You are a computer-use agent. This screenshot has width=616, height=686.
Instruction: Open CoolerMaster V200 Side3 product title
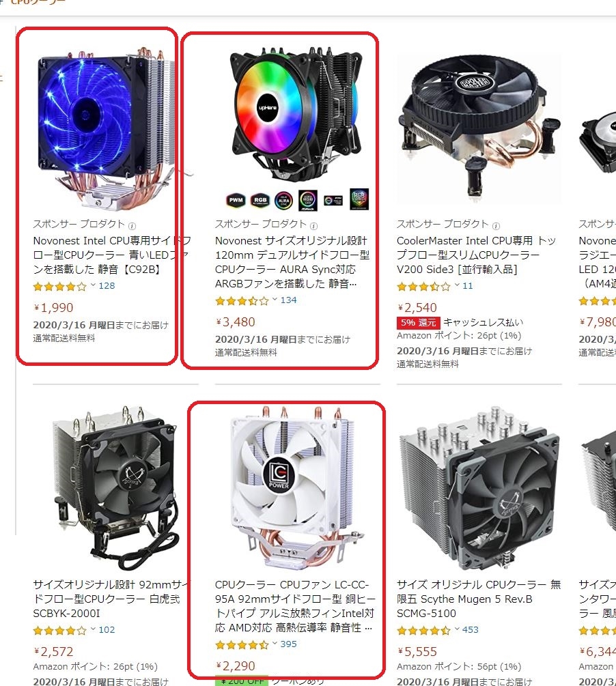pyautogui.click(x=476, y=255)
